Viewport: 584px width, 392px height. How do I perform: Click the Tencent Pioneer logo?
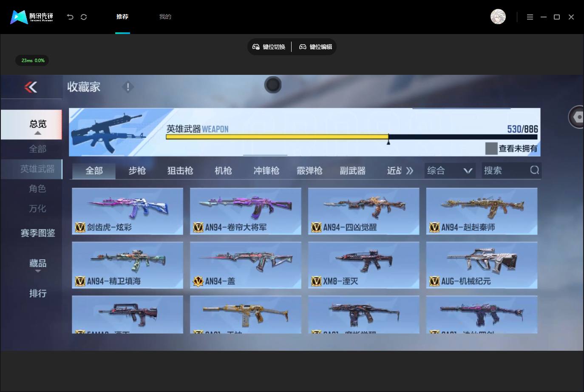[32, 17]
